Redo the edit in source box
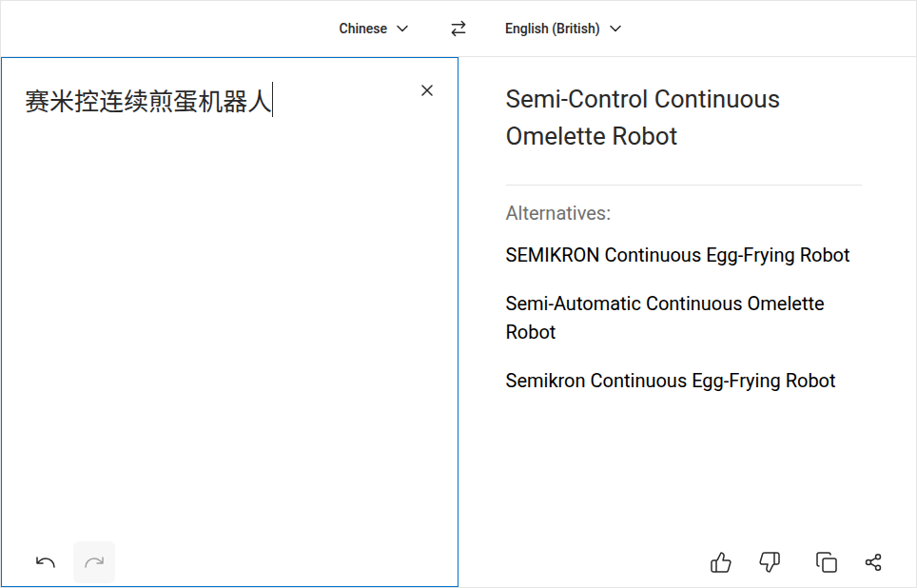 tap(94, 562)
